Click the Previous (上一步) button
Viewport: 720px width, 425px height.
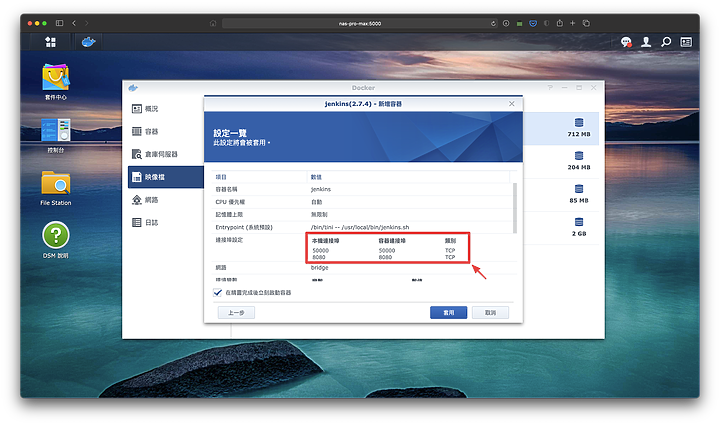(x=236, y=313)
